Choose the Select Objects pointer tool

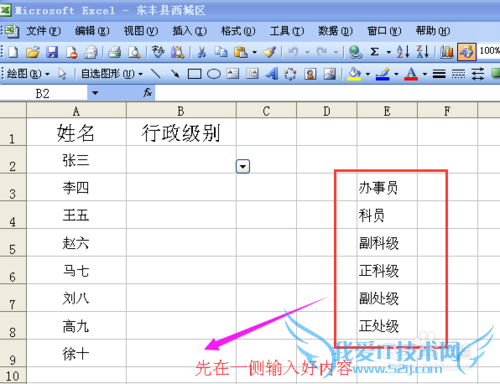tap(62, 74)
